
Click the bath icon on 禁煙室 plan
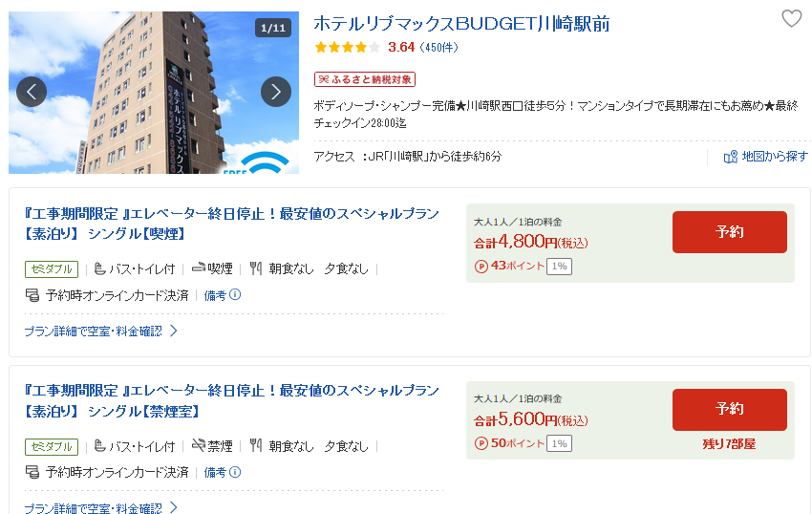point(100,445)
